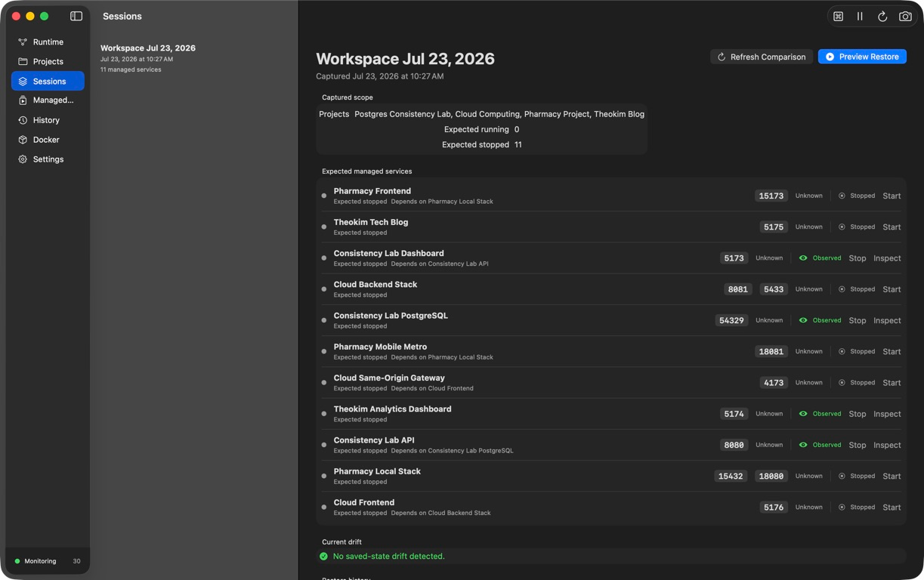Click the Preview Restore play icon
Image resolution: width=924 pixels, height=580 pixels.
pos(830,57)
